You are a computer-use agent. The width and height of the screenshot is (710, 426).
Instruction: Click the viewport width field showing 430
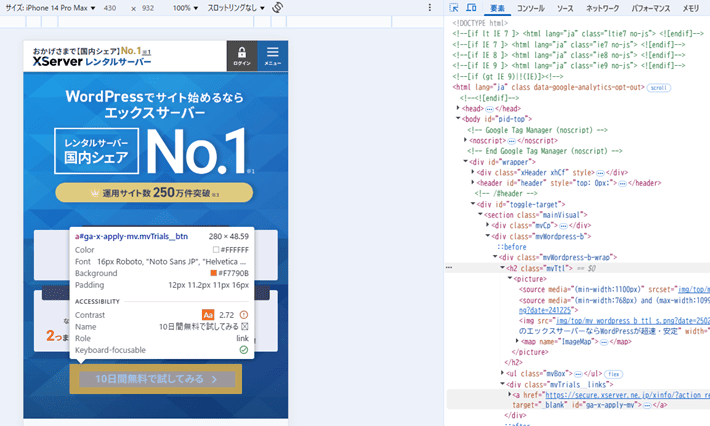pos(110,8)
